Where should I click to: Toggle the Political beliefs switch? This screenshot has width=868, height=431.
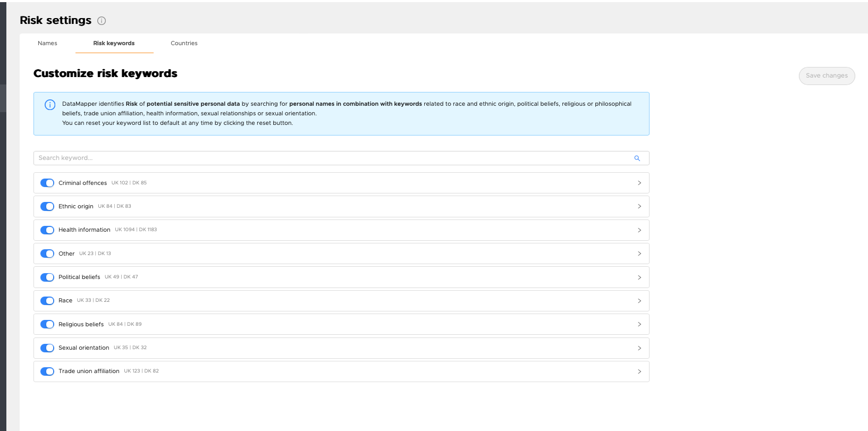pos(47,277)
